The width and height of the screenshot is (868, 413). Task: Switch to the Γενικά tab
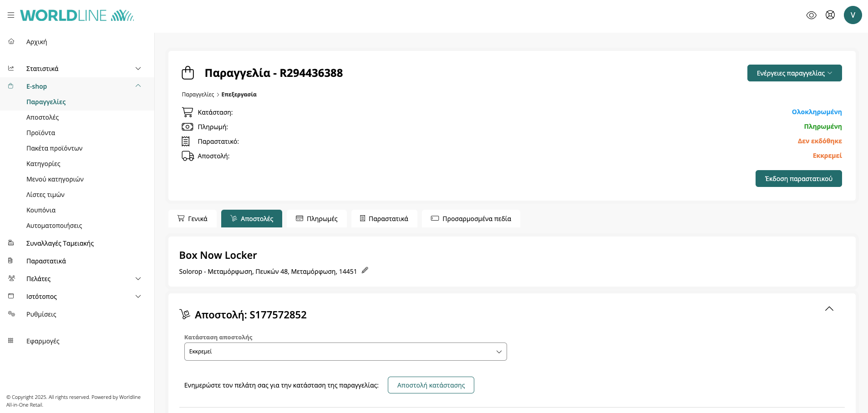coord(193,219)
